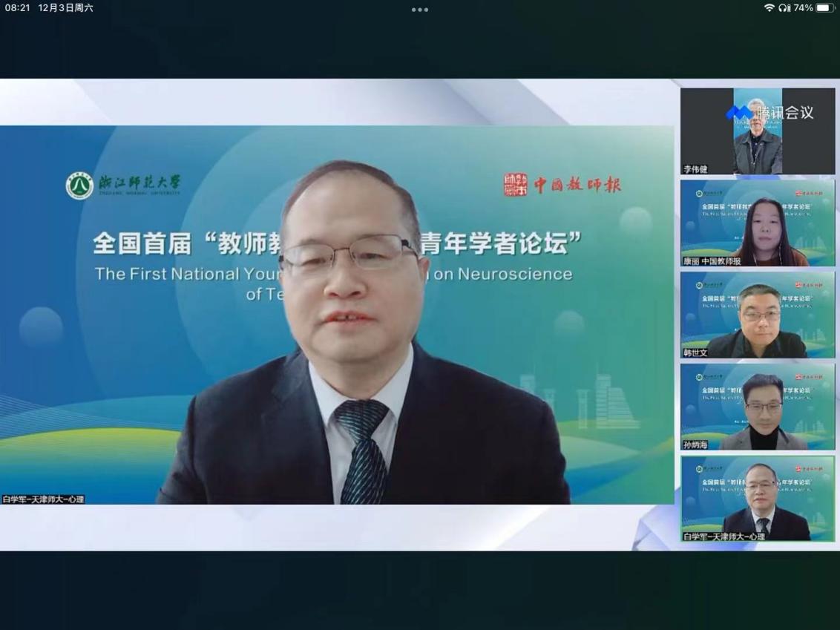The image size is (840, 630).
Task: Tap the 08:21 clock in status bar
Action: [17, 8]
